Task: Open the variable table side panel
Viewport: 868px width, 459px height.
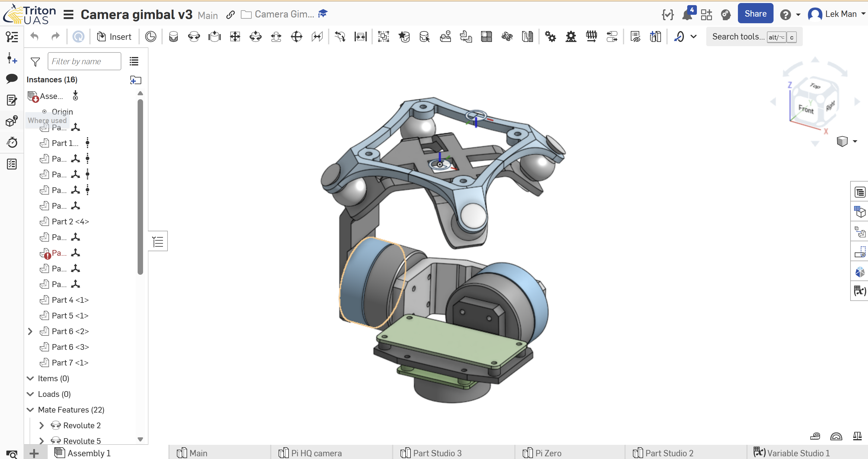Action: [x=860, y=290]
